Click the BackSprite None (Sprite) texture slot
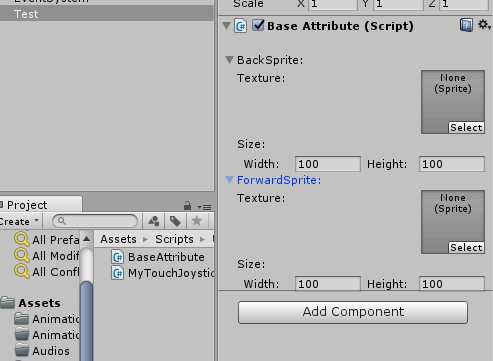Viewport: 493px width, 361px height. point(453,102)
